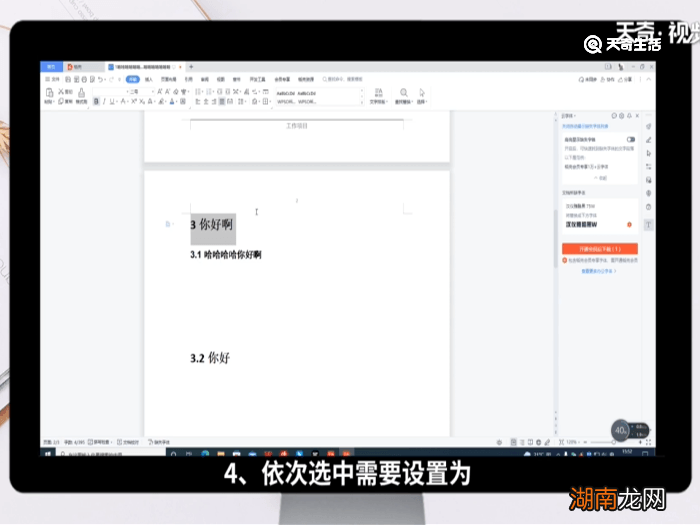Switch to the Page Layout ribbon tab

[168, 79]
